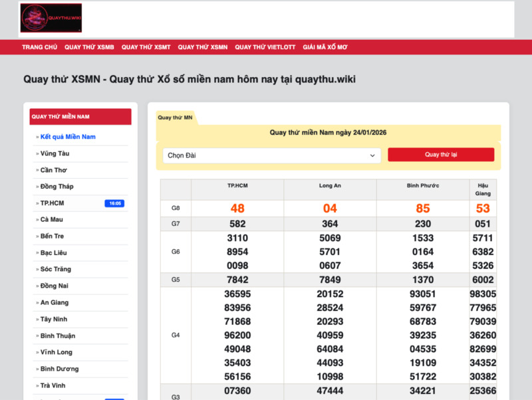Expand the Chọn Đài dropdown
The image size is (532, 400).
pos(271,155)
